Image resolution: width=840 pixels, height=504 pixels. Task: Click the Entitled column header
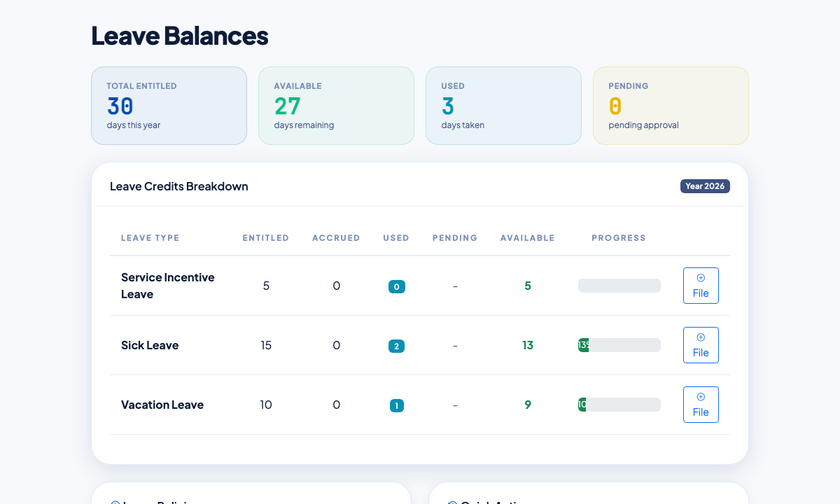(x=266, y=238)
